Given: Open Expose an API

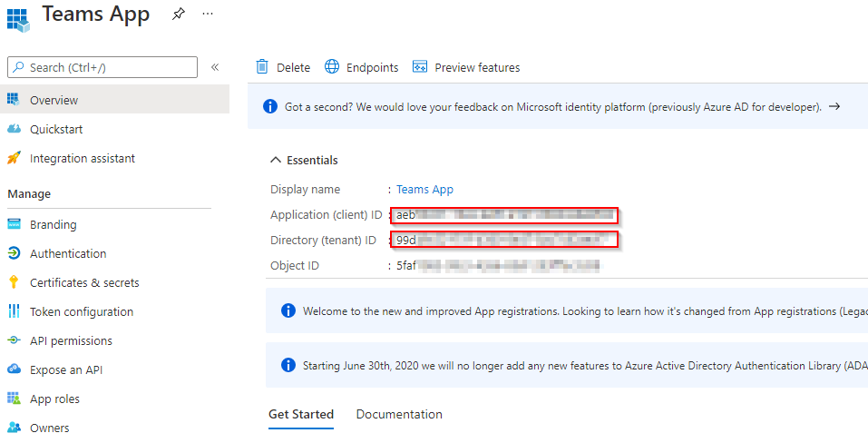Looking at the screenshot, I should (66, 369).
